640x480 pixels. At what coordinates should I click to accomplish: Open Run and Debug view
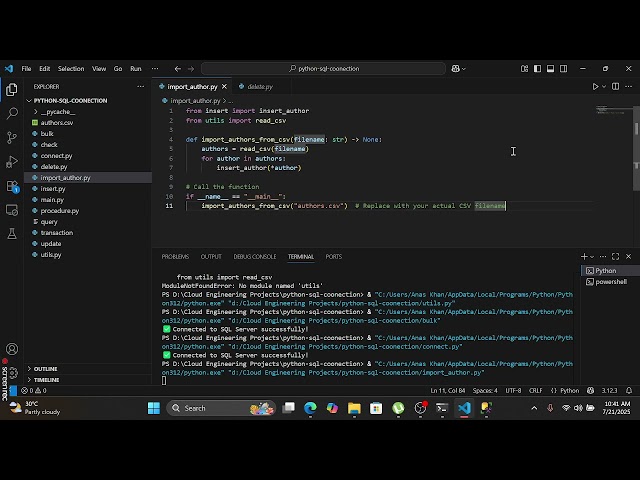pos(12,162)
